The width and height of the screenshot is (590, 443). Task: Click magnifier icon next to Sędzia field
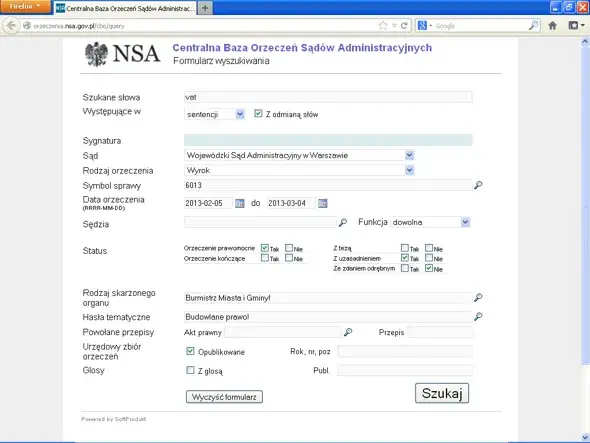pos(342,222)
